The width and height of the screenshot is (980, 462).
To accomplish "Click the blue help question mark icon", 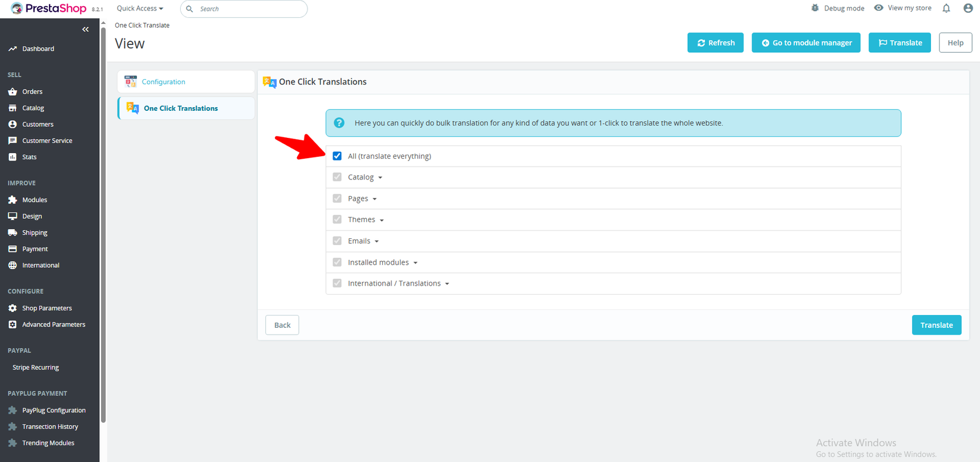I will point(339,123).
